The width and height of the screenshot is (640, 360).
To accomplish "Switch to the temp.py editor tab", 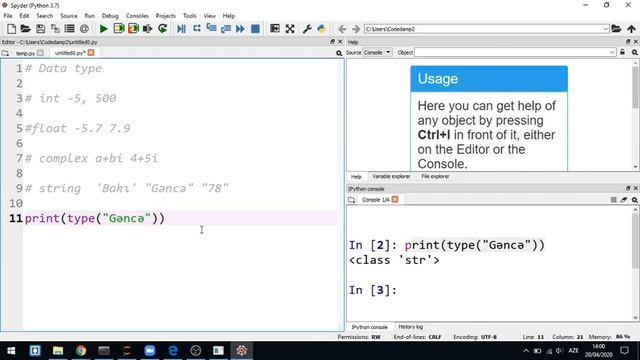I will pyautogui.click(x=25, y=53).
